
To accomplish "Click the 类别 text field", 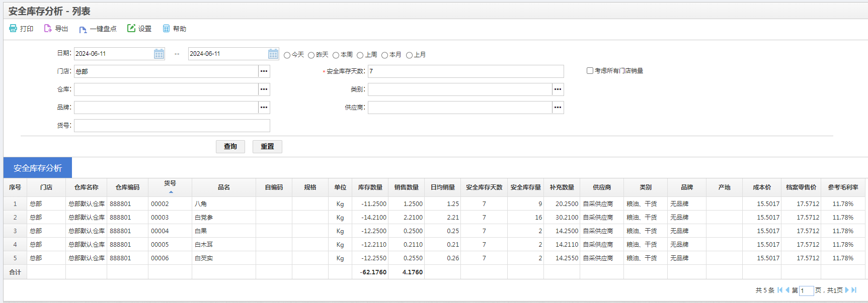I will pos(460,89).
